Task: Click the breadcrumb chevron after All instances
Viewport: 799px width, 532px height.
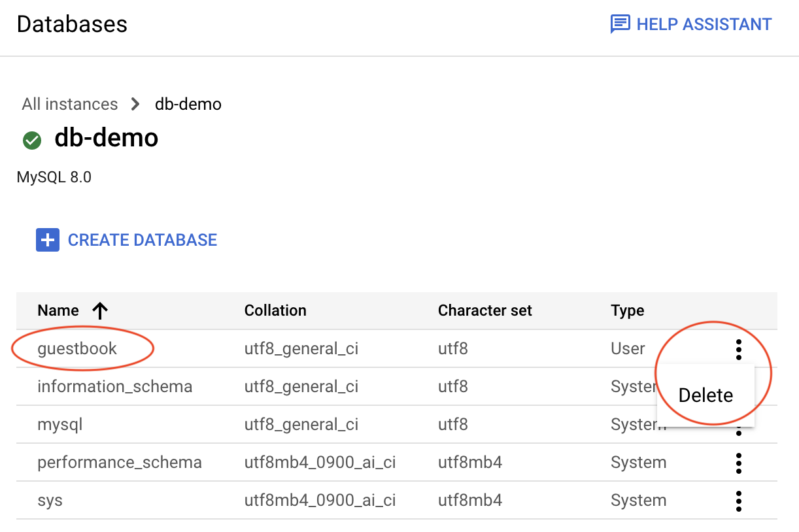Action: pyautogui.click(x=135, y=104)
